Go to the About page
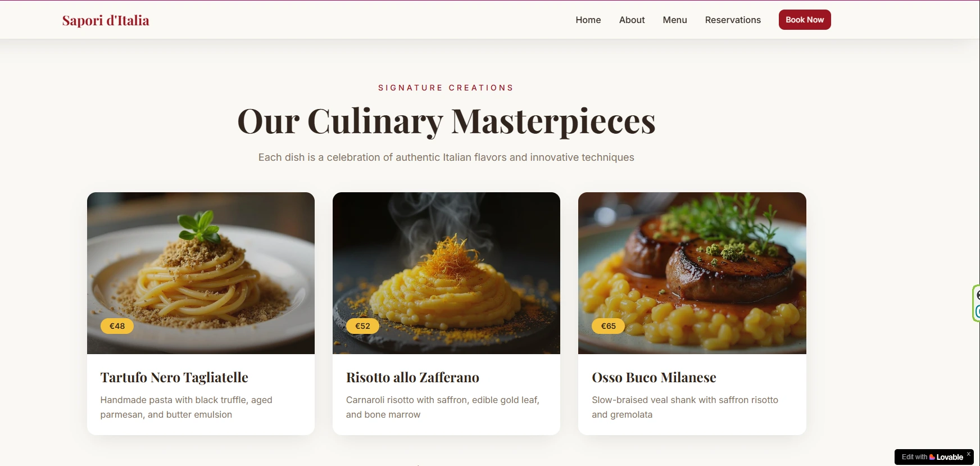Screen dimensions: 980x466 632,20
